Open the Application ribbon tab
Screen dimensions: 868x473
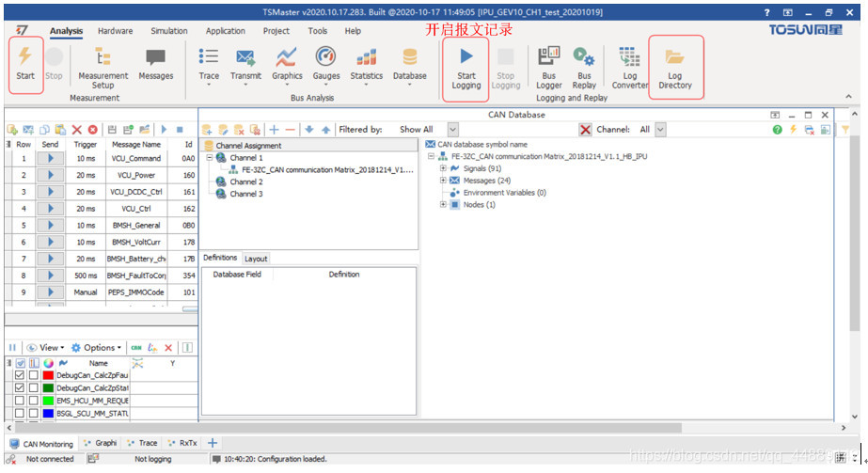(226, 31)
